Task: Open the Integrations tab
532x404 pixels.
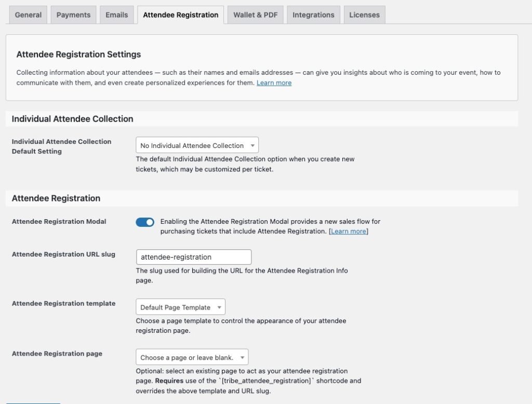Action: [313, 15]
